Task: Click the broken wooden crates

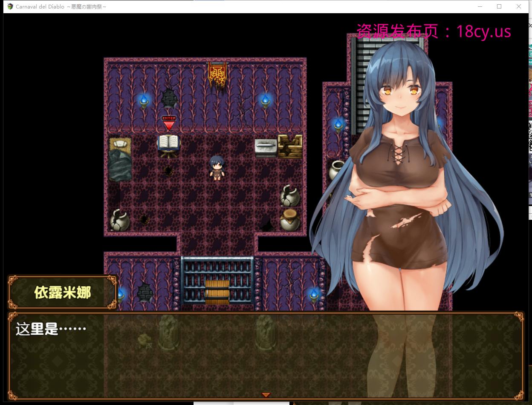Action: (x=290, y=146)
